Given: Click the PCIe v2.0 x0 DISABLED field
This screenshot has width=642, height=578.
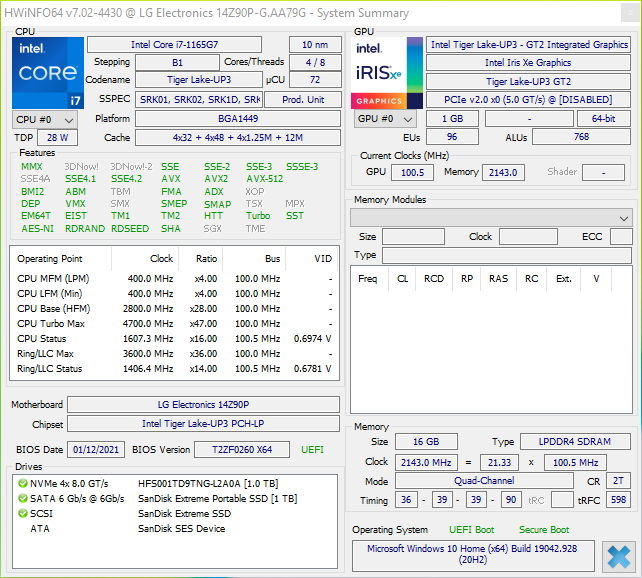Looking at the screenshot, I should pos(529,99).
